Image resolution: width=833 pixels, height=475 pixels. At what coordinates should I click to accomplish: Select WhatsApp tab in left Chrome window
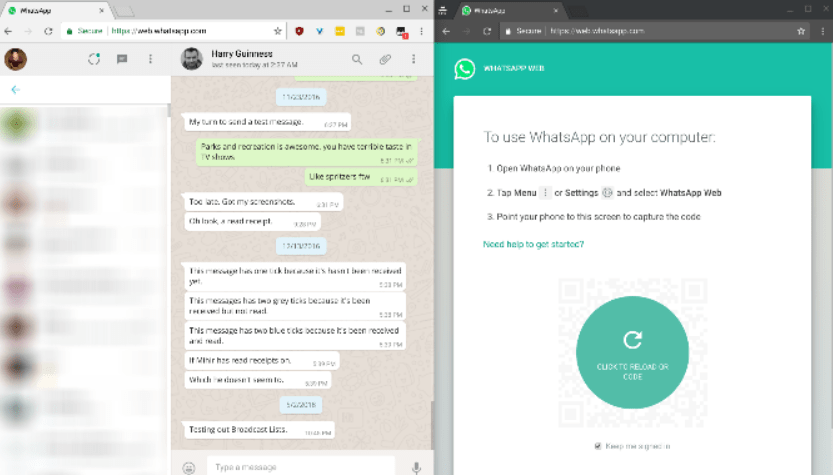[56, 11]
